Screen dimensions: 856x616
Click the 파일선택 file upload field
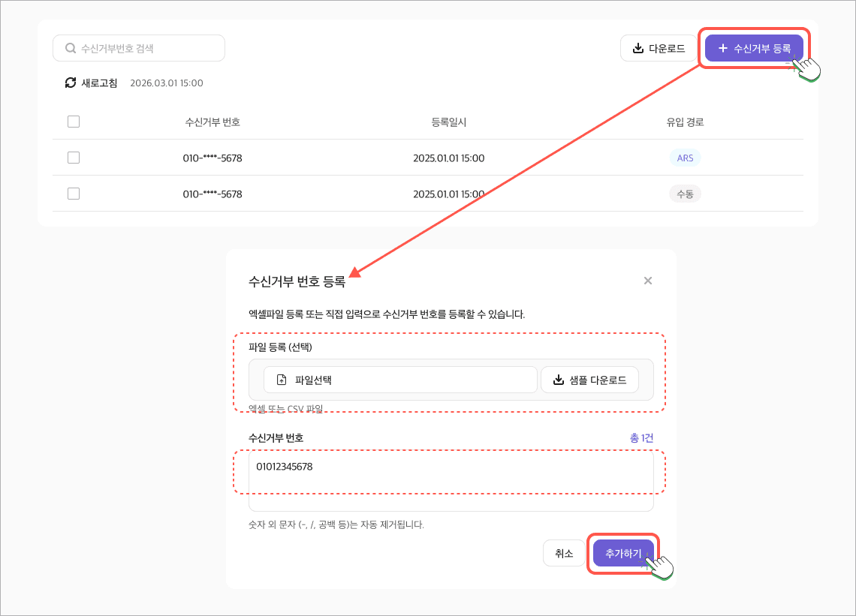point(400,380)
